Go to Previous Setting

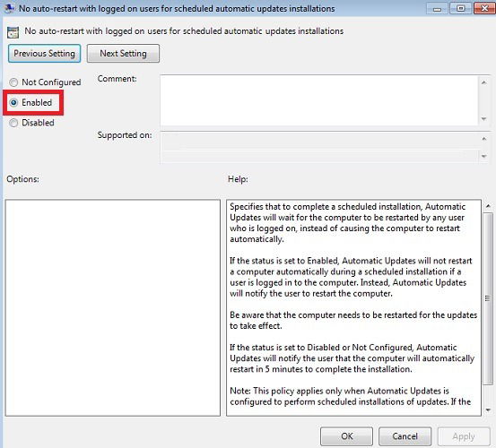44,54
